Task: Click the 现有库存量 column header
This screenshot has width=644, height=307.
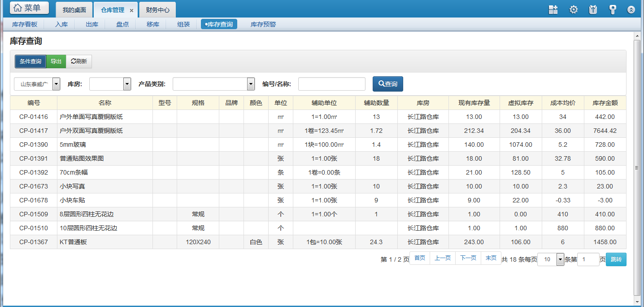Action: 474,103
